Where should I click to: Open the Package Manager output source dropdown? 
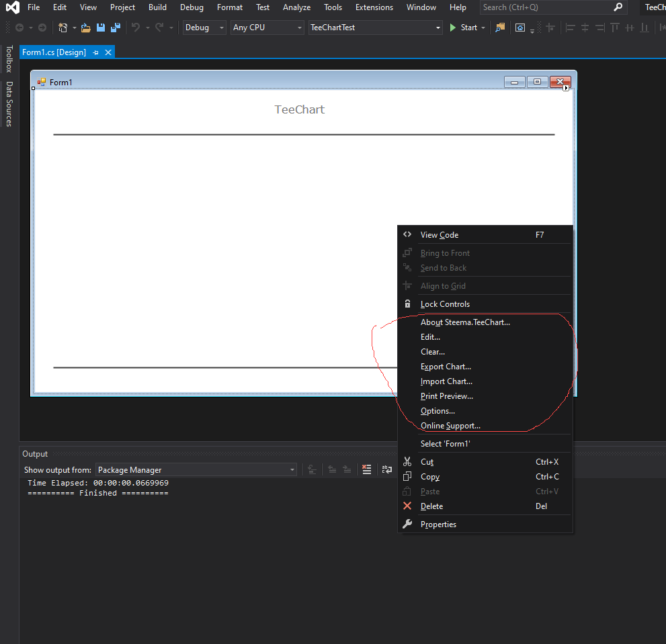[x=291, y=469]
